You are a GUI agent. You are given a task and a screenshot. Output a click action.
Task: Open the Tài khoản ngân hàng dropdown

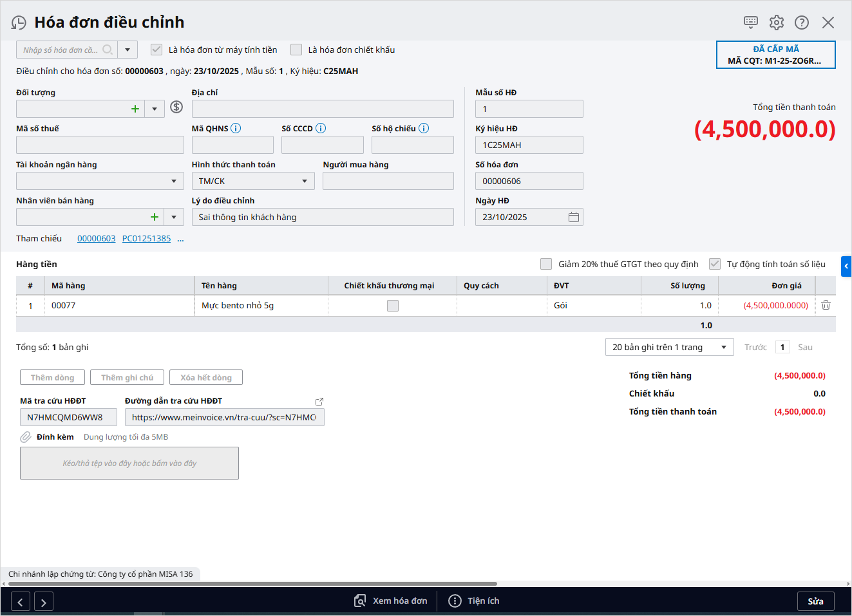pos(174,182)
